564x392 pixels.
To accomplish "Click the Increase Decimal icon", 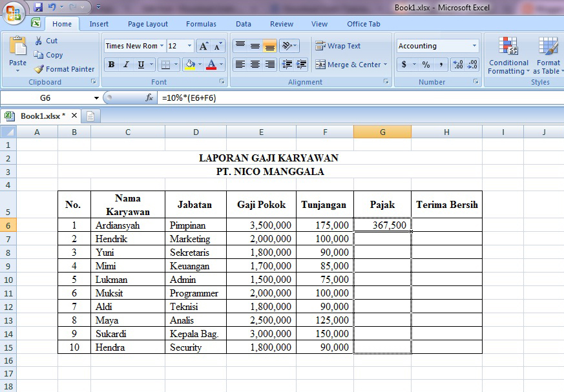I will coord(457,65).
